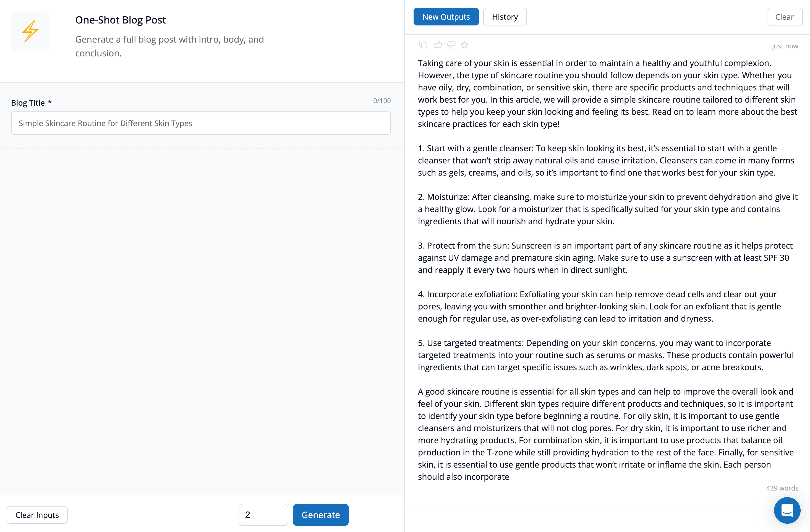Click the lightning bolt template icon
810x532 pixels.
[30, 31]
